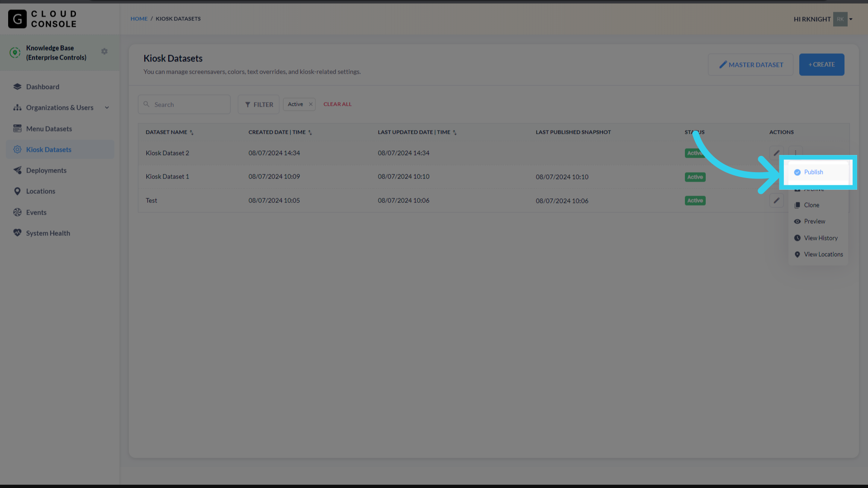
Task: Click the + Create button
Action: point(821,65)
